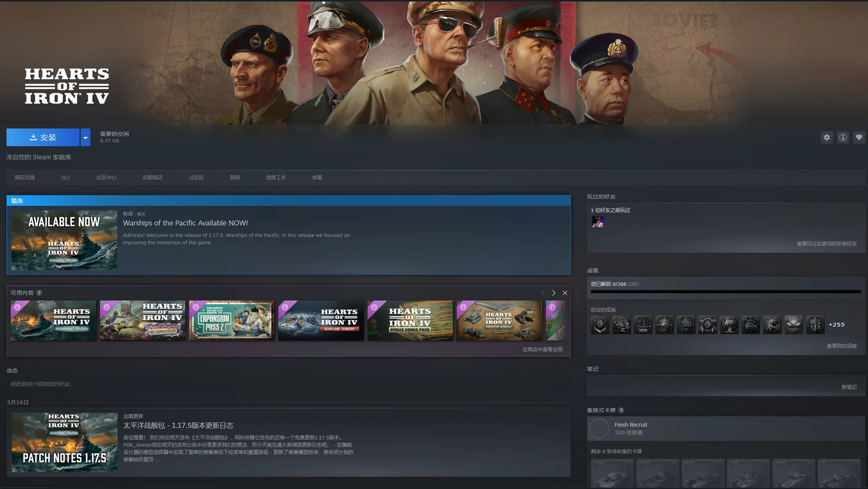Show the next available content
The width and height of the screenshot is (868, 489).
pos(554,293)
